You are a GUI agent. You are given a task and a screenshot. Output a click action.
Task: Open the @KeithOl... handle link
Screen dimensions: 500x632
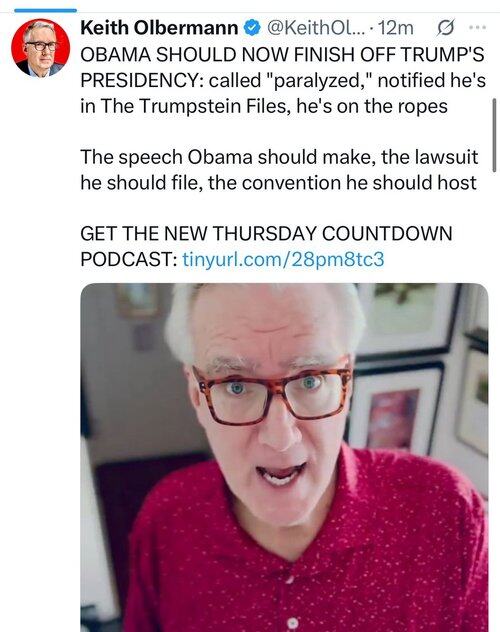pos(315,28)
